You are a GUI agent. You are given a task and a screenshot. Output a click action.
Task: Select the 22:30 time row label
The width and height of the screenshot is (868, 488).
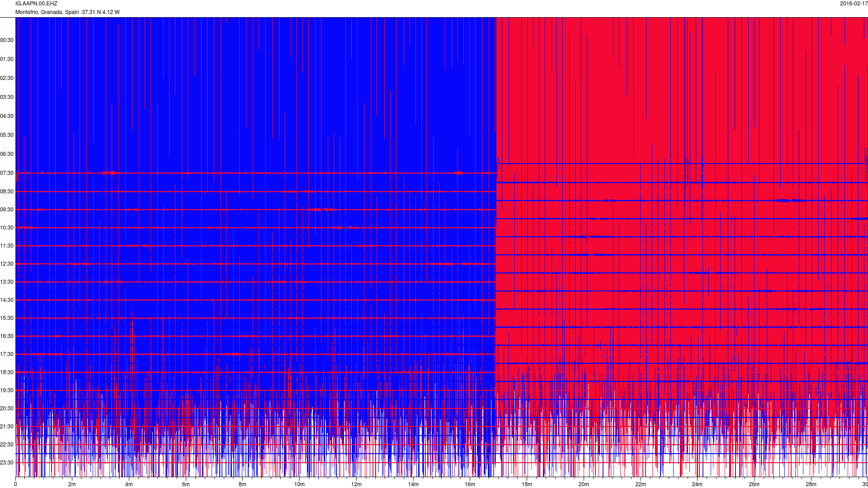(x=7, y=445)
